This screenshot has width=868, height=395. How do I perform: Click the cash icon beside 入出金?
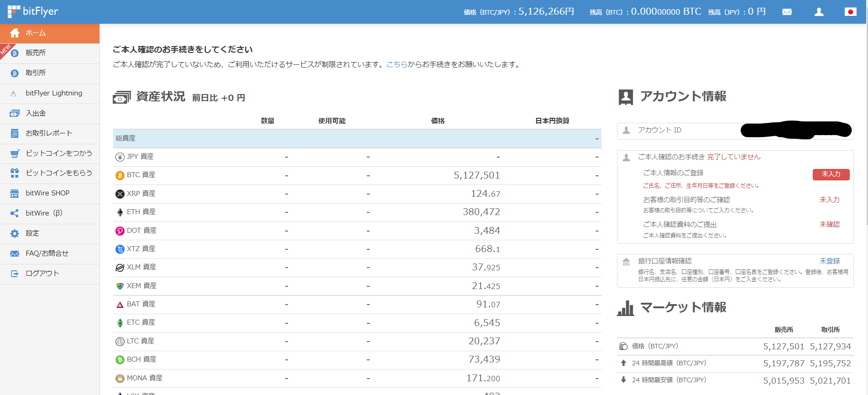pos(15,113)
